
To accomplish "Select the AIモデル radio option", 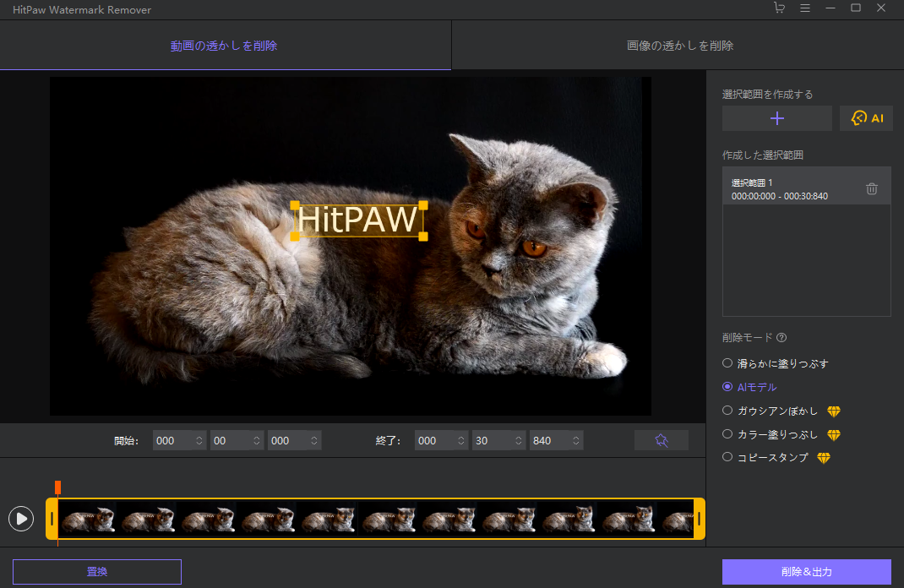I will click(x=727, y=387).
